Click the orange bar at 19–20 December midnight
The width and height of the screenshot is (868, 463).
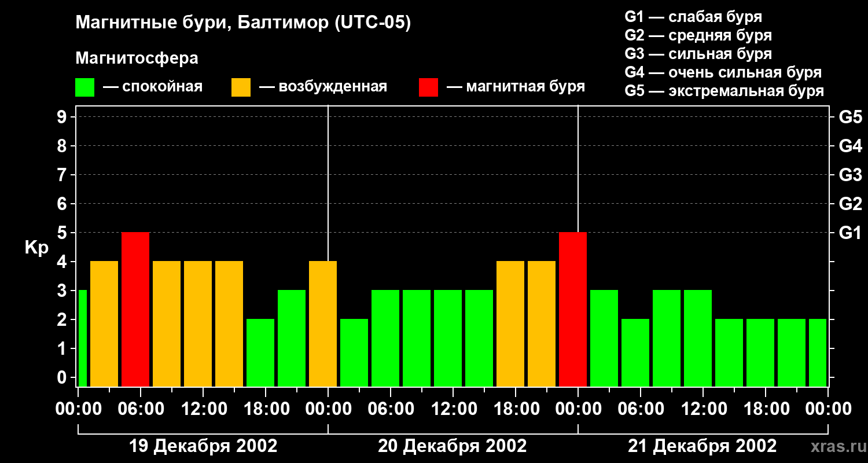coord(323,324)
